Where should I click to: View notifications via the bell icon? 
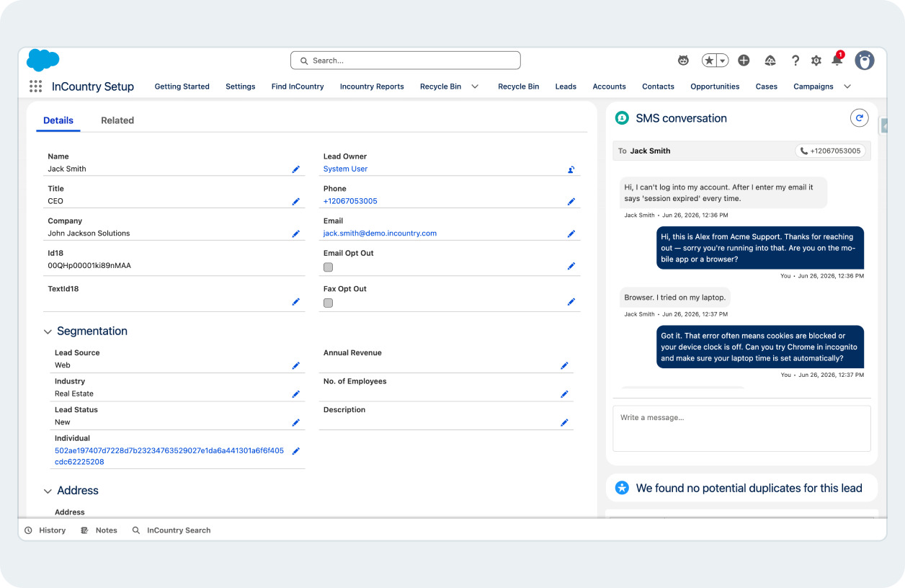pyautogui.click(x=837, y=60)
